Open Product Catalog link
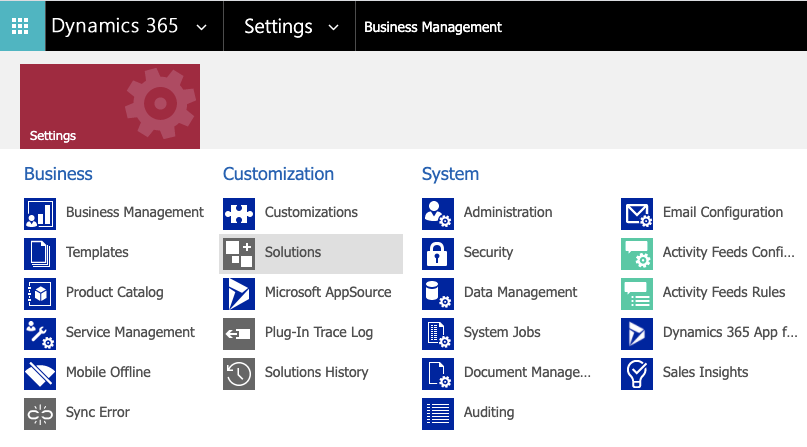The image size is (807, 447). click(115, 292)
